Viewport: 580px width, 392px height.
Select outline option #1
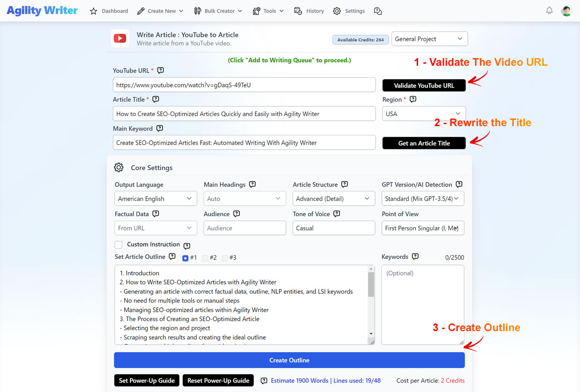186,258
